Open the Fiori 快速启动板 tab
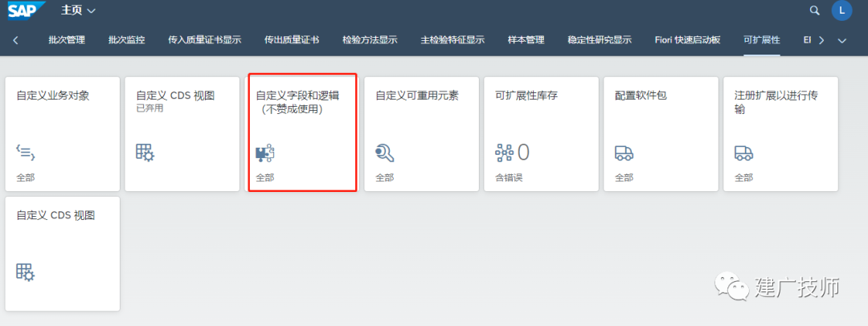This screenshot has height=326, width=868. (687, 40)
